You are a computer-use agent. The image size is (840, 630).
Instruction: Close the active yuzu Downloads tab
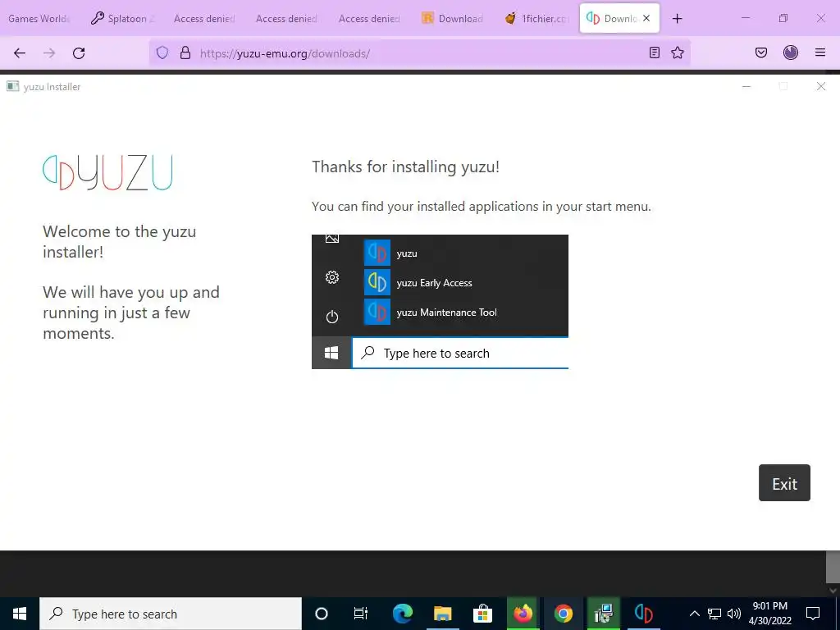click(646, 18)
